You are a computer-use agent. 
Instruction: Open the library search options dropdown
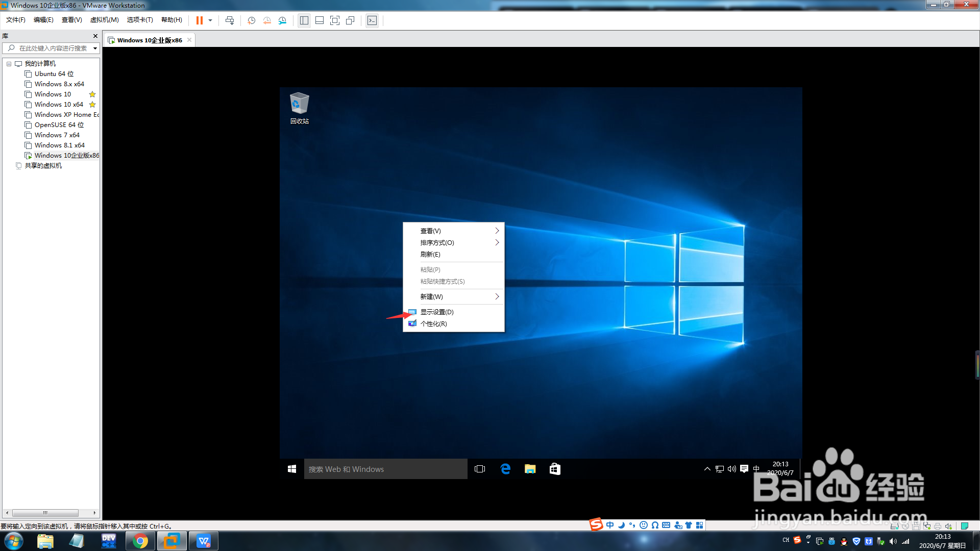95,48
